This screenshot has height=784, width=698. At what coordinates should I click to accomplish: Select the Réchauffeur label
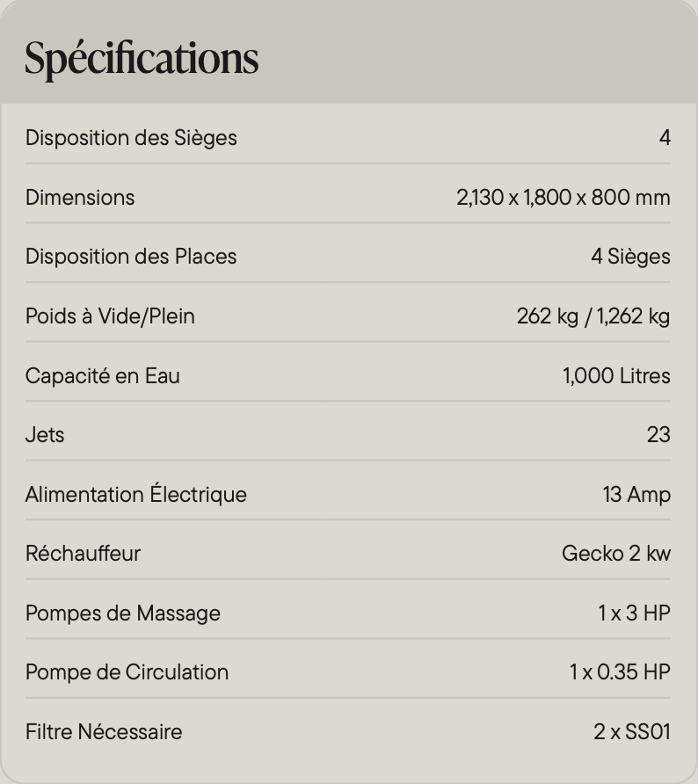point(83,554)
